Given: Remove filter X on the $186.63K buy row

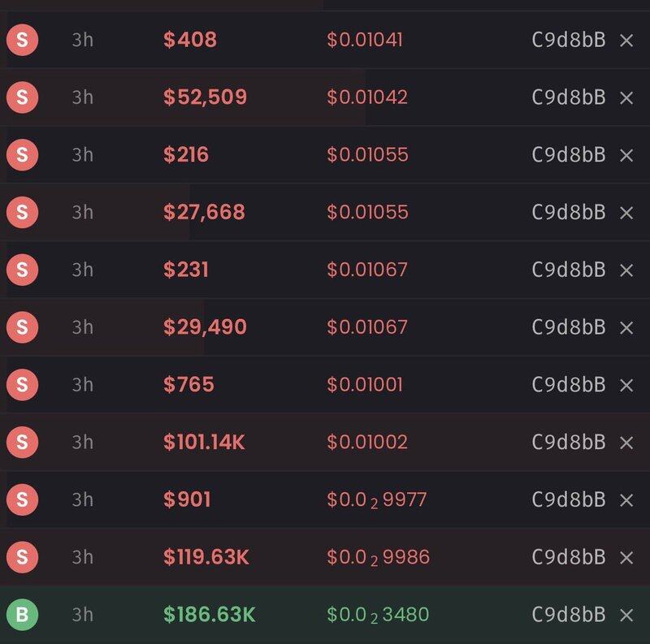Looking at the screenshot, I should pyautogui.click(x=626, y=615).
